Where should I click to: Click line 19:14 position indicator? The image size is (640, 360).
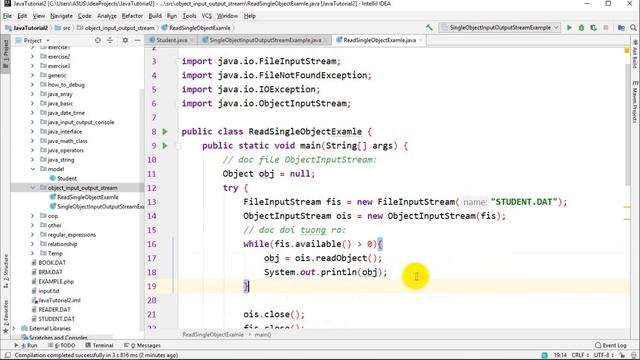pyautogui.click(x=560, y=355)
